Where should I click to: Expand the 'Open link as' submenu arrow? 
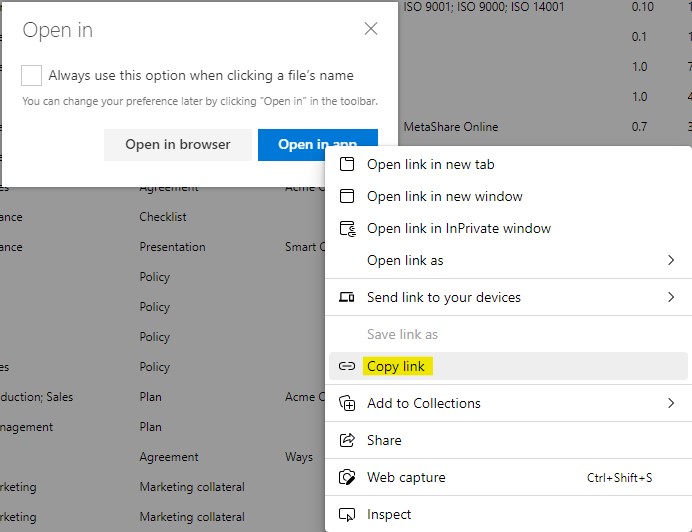[670, 260]
